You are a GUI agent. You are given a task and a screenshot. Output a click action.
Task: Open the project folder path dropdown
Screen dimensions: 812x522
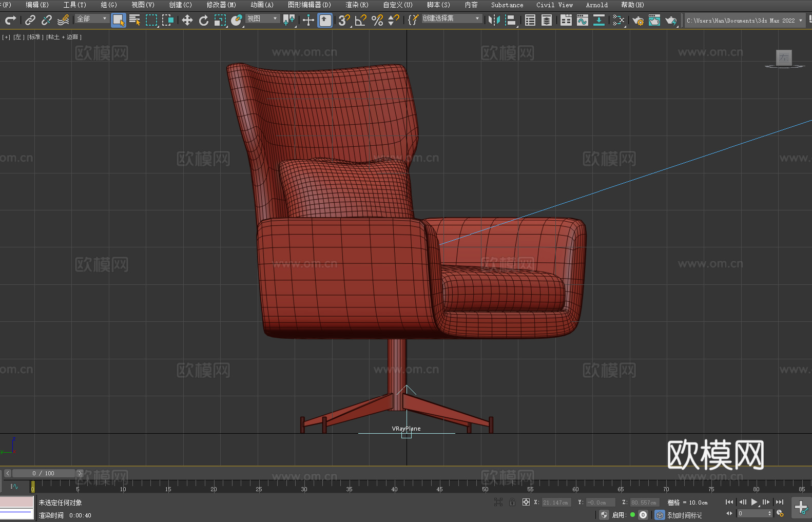744,21
